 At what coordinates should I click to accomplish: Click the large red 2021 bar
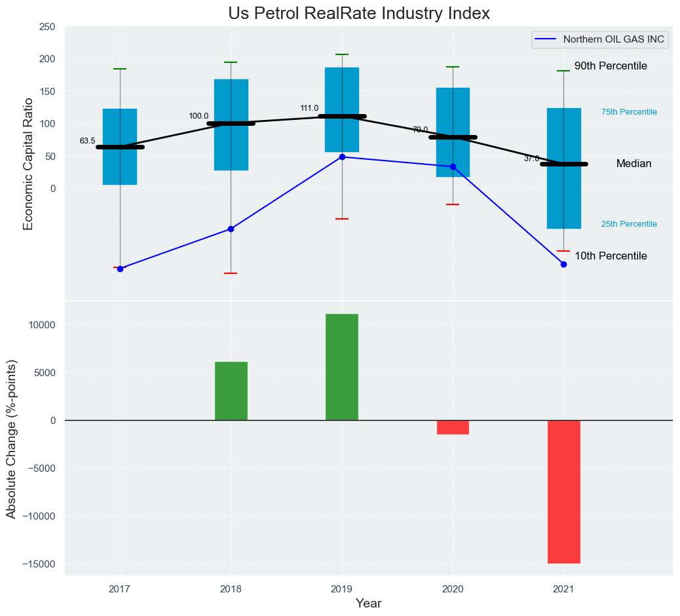point(563,491)
